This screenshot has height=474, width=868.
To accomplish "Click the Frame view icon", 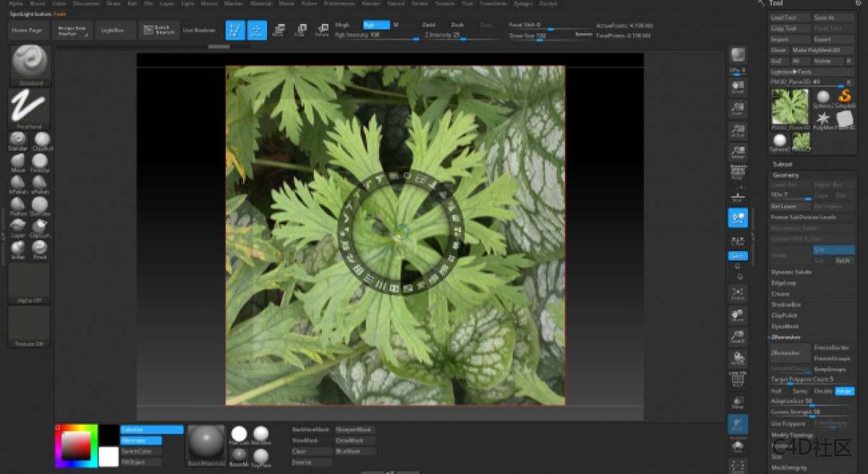I will pyautogui.click(x=738, y=293).
